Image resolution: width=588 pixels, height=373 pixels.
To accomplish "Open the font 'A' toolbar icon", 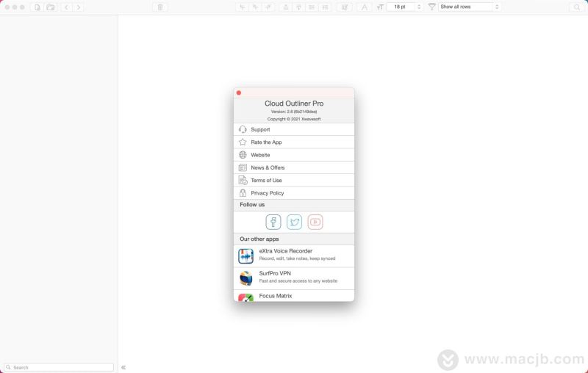I will pyautogui.click(x=364, y=7).
